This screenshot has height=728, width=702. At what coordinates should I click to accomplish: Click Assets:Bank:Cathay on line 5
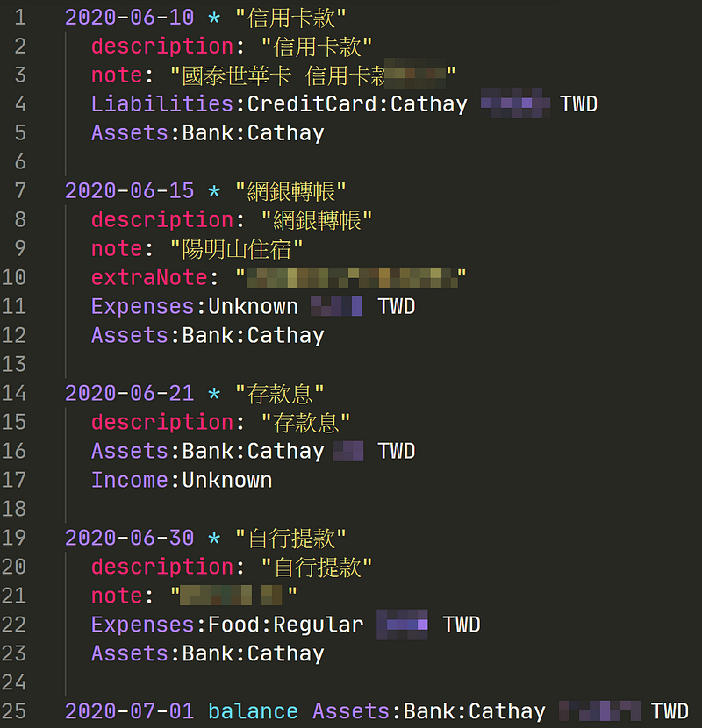(x=208, y=133)
